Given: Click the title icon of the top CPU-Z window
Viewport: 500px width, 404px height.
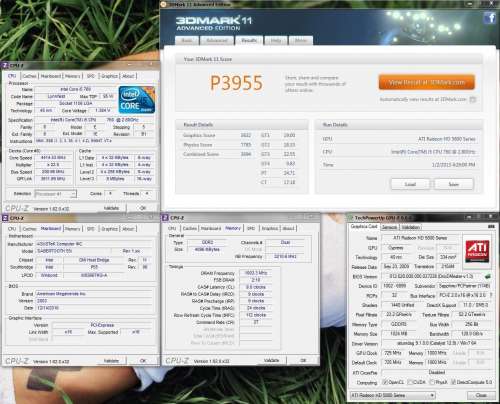Looking at the screenshot, I should pos(5,65).
